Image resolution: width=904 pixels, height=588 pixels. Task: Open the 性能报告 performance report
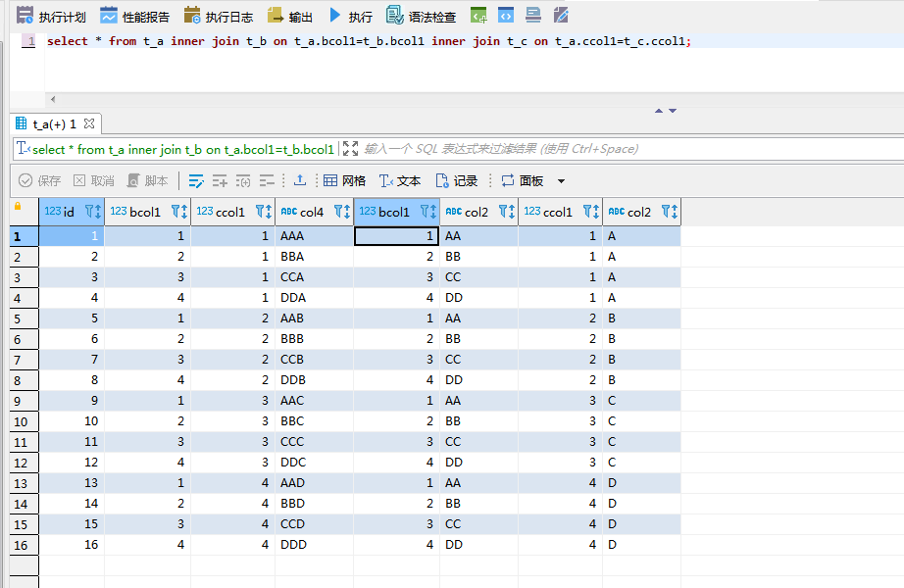(x=134, y=16)
